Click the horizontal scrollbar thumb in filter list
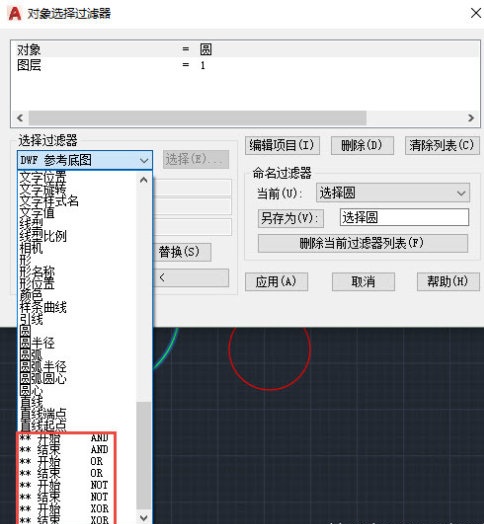 pyautogui.click(x=197, y=118)
